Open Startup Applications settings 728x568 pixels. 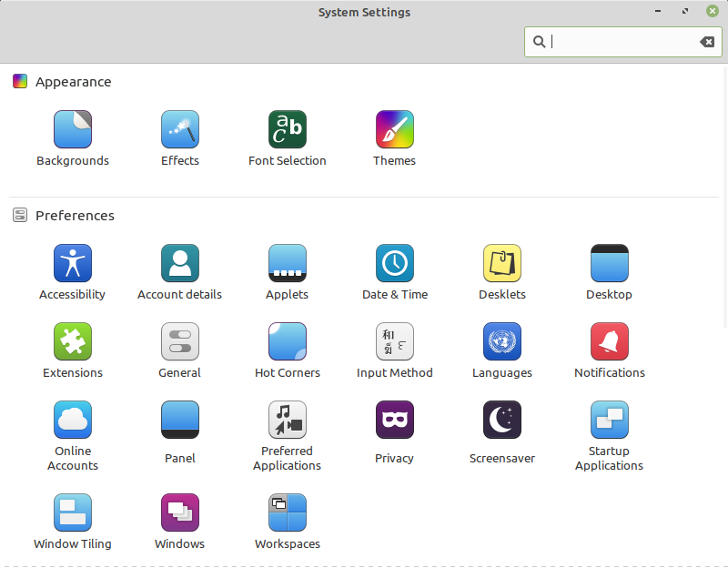click(610, 421)
